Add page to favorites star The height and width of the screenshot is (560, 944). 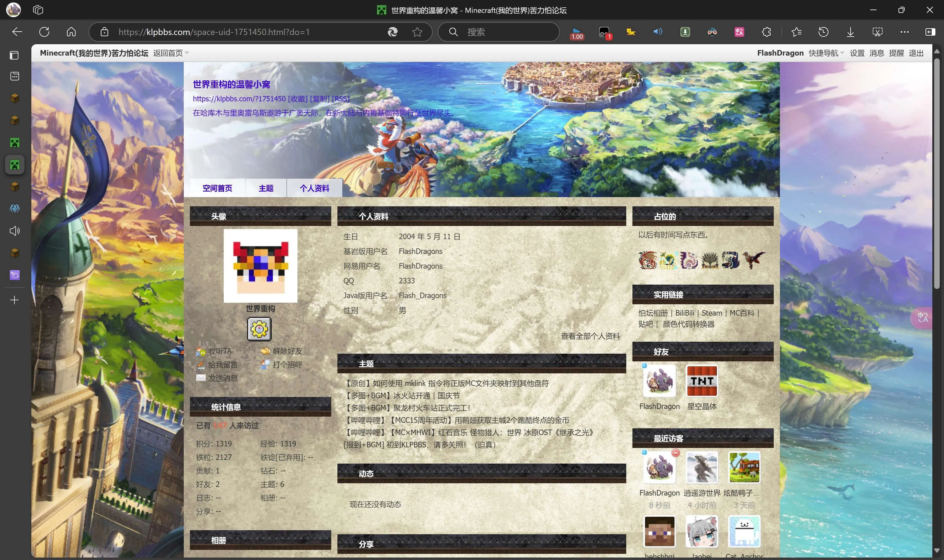coord(417,32)
